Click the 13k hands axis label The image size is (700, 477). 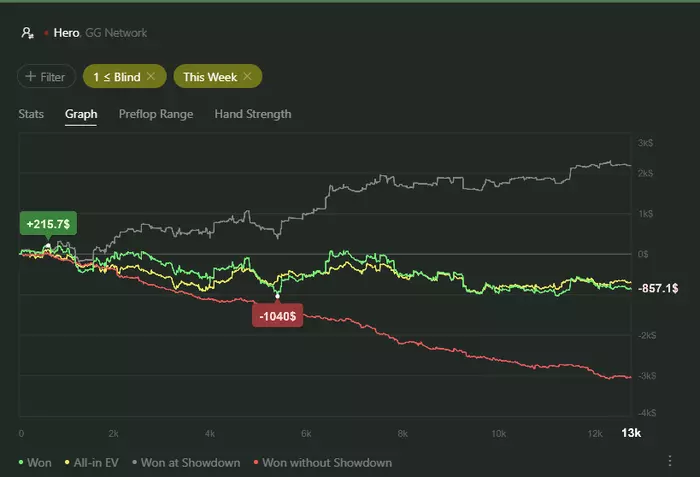point(631,432)
